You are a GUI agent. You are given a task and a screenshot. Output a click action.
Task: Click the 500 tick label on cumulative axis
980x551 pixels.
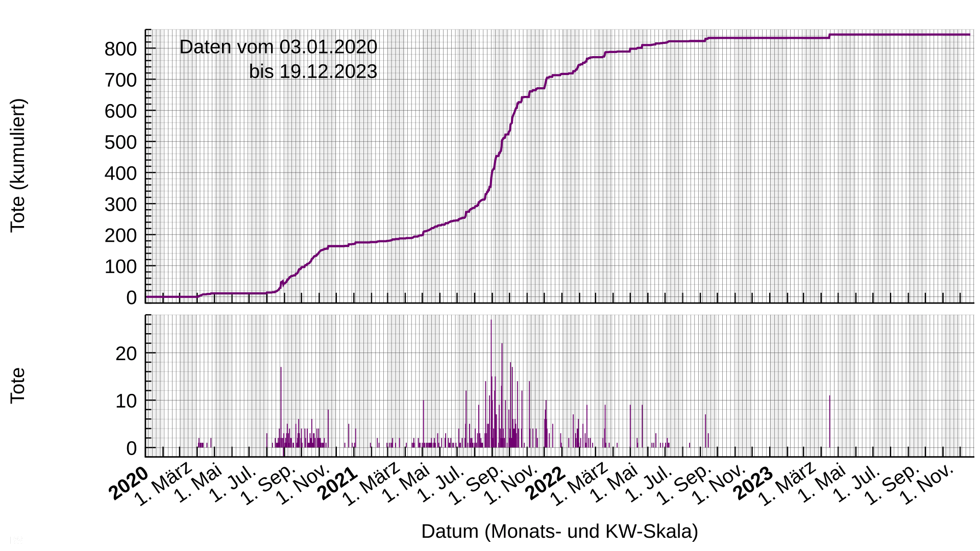click(120, 142)
